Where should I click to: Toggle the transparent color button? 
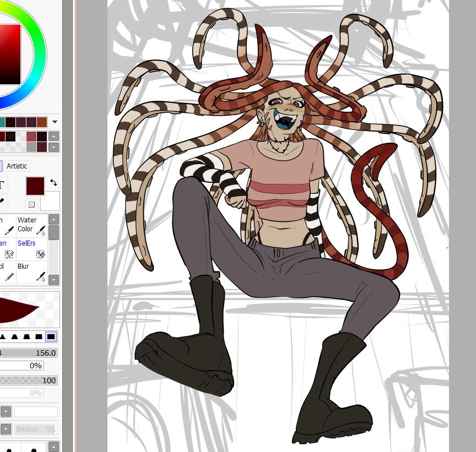point(31,204)
